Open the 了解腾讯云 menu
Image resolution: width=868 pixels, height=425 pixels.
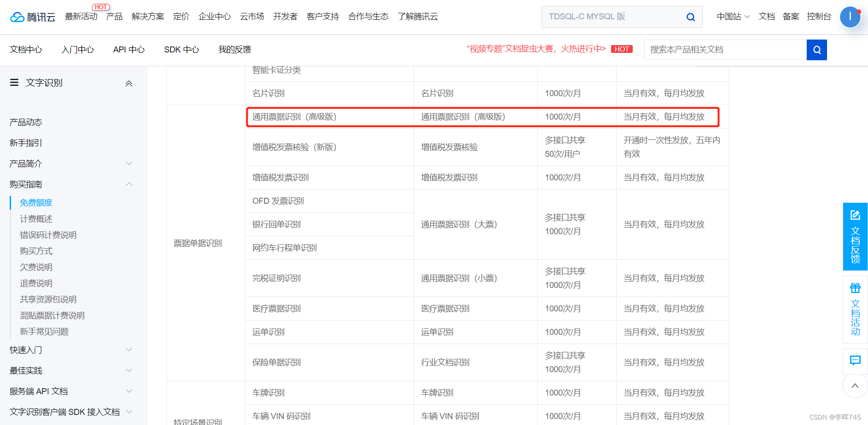418,17
